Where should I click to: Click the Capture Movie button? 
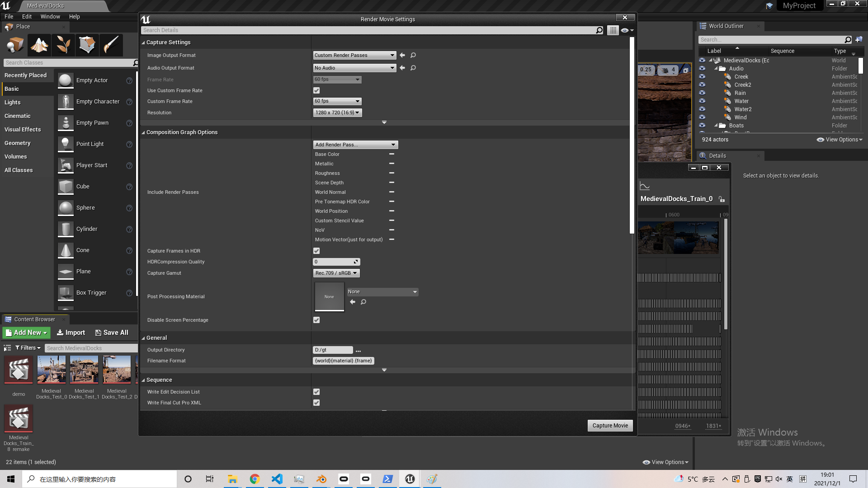coord(610,426)
